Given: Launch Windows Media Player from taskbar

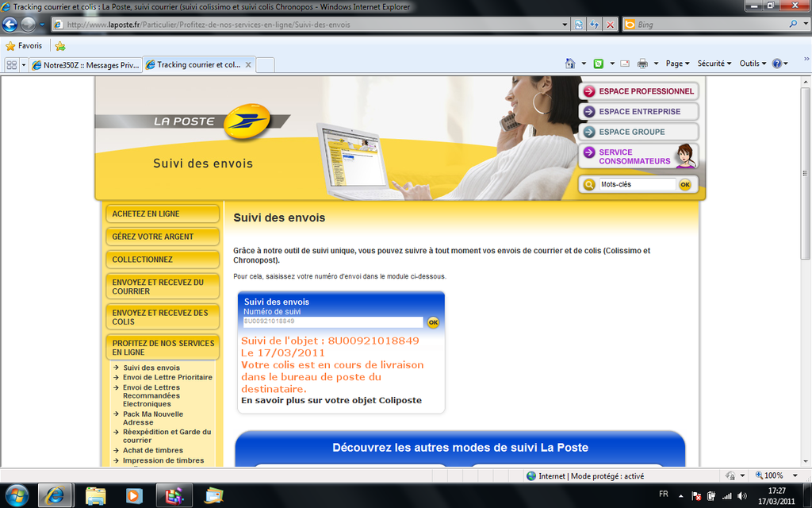Looking at the screenshot, I should point(134,496).
